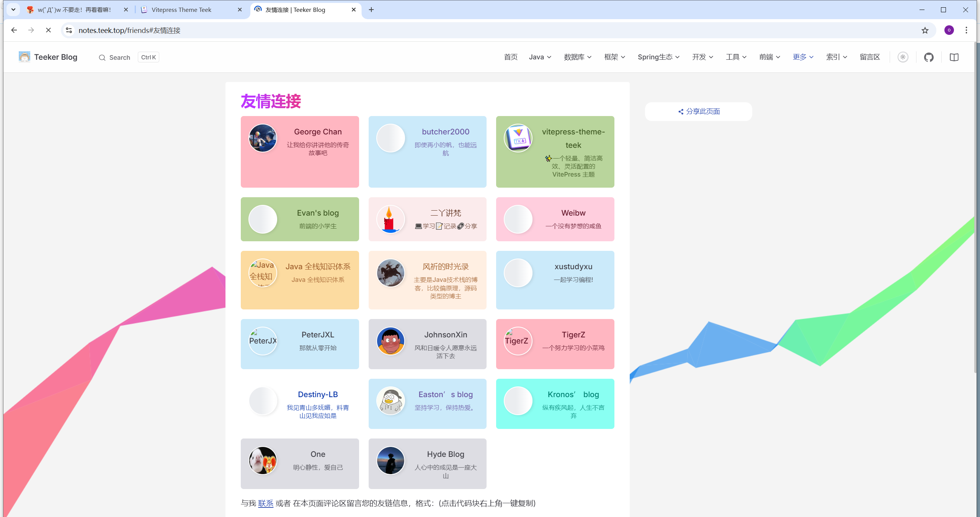Open the tab search dropdown arrow
Viewport: 980px width, 517px height.
(13, 10)
